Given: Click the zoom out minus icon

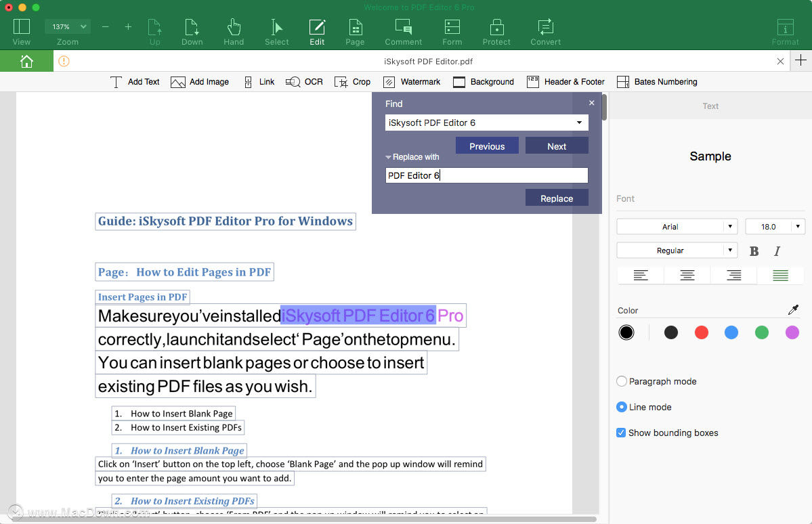Looking at the screenshot, I should [x=105, y=26].
